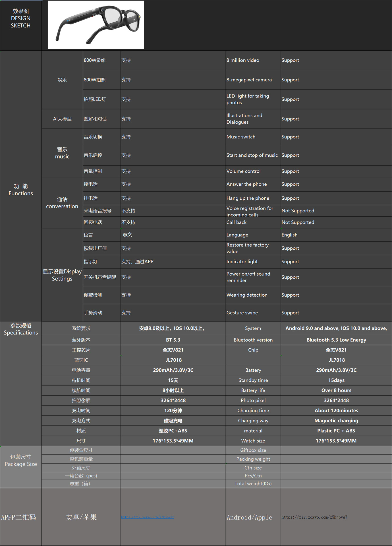
Task: Open the Chinese-column fir.xcxwo.com link
Action: tap(148, 517)
